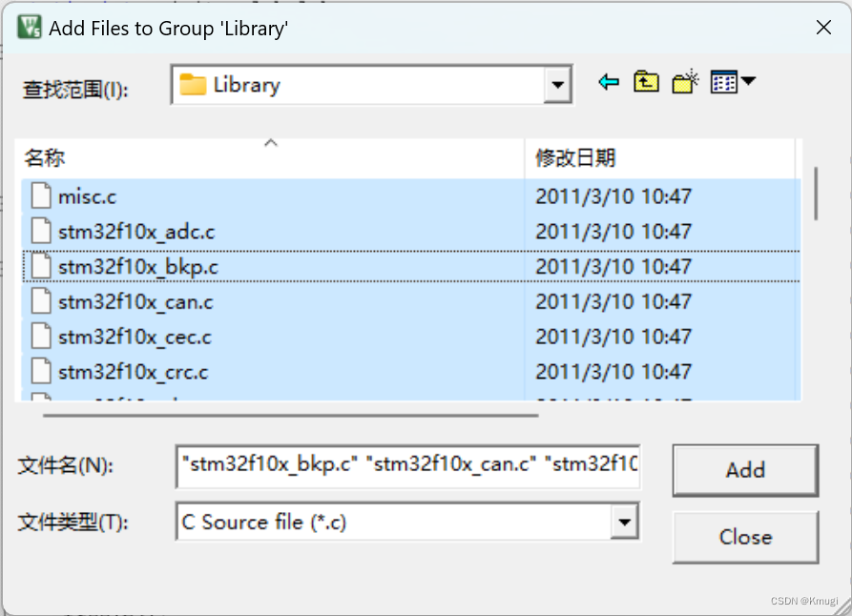Viewport: 852px width, 616px height.
Task: Open view options dropdown arrow
Action: 748,81
